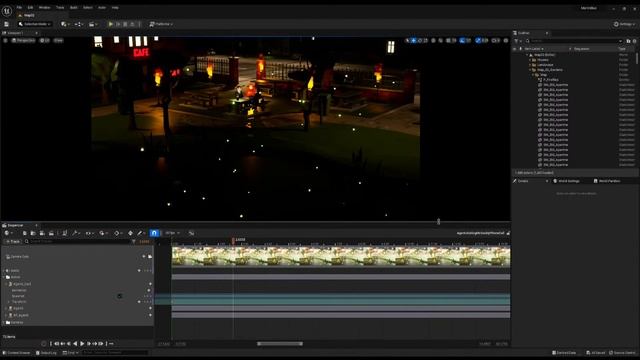
Task: Click the Show button in the viewport
Action: (58, 40)
